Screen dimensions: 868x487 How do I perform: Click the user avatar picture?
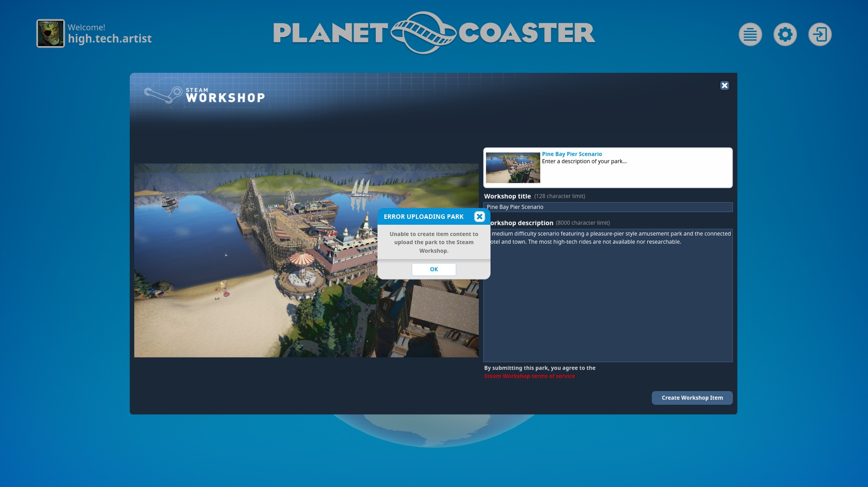51,33
